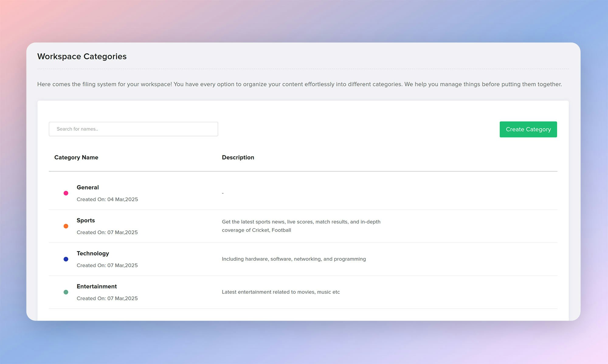Click the General category's dash description
Image resolution: width=608 pixels, height=364 pixels.
pyautogui.click(x=223, y=193)
